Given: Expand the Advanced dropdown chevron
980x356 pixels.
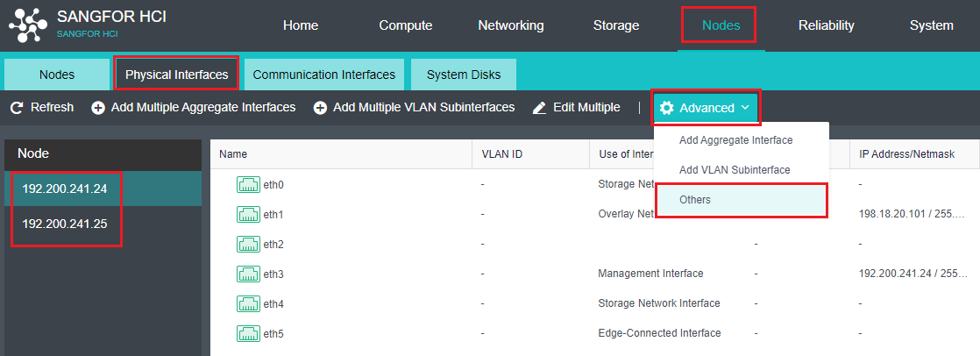Looking at the screenshot, I should pos(745,108).
